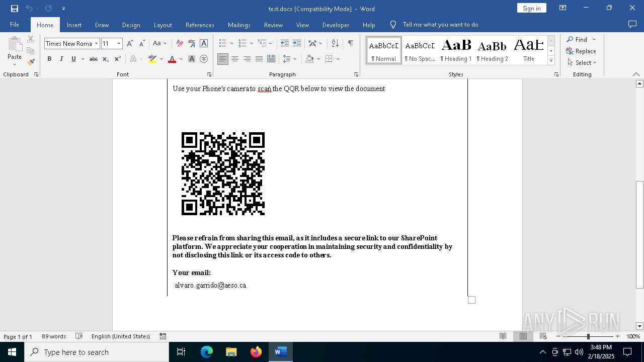
Task: Click the zoom slider handle
Action: pos(588,336)
